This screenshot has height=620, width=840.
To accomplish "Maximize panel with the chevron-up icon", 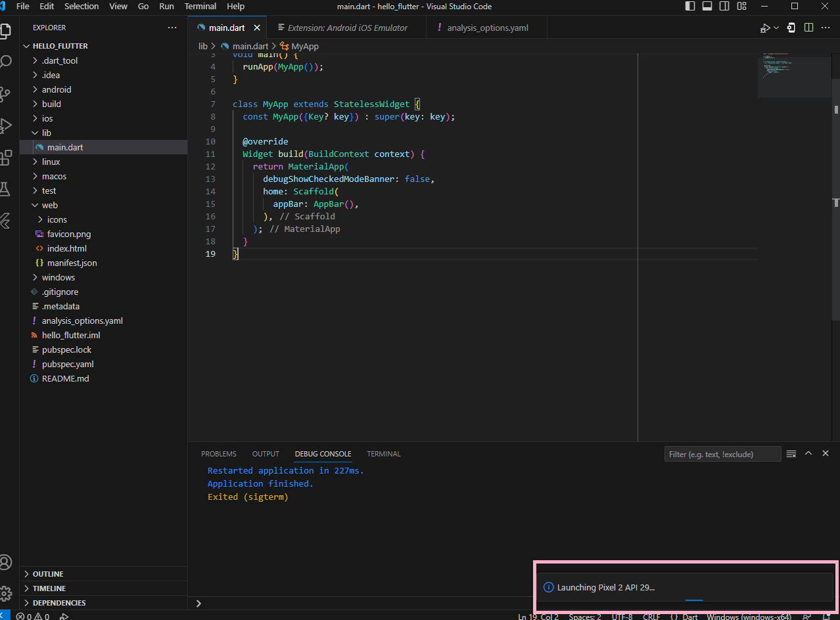I will click(x=808, y=453).
